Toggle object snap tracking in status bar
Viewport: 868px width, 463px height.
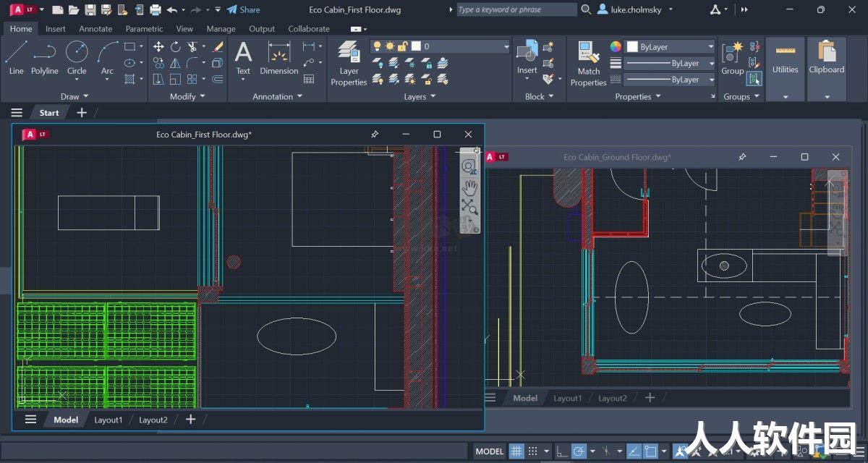634,451
